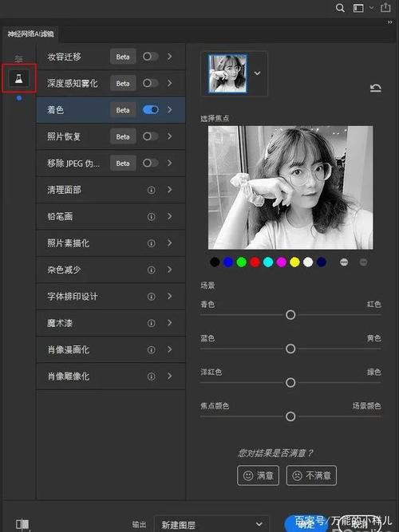Expand the 着色 filter arrow

tap(169, 109)
